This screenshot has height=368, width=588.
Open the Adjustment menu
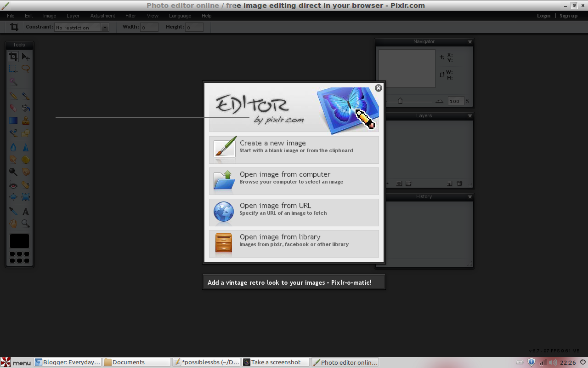pyautogui.click(x=102, y=16)
